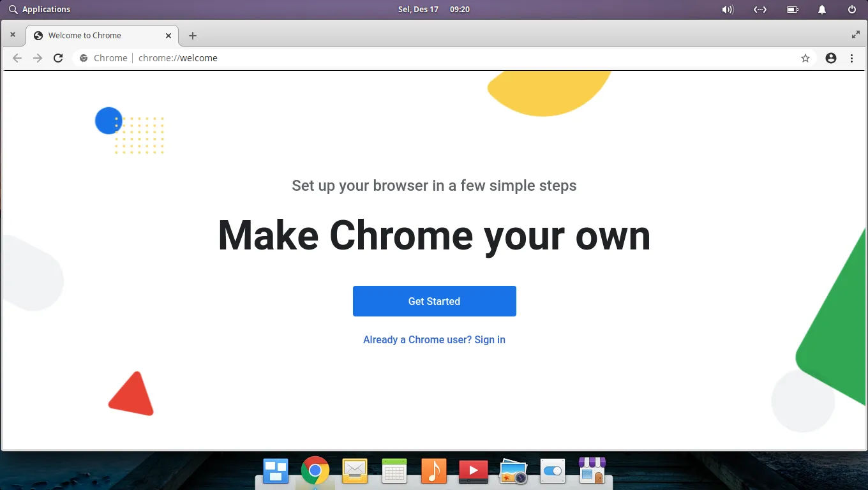Viewport: 868px width, 490px height.
Task: Maximize the Chrome window with the expand arrows
Action: pos(856,34)
